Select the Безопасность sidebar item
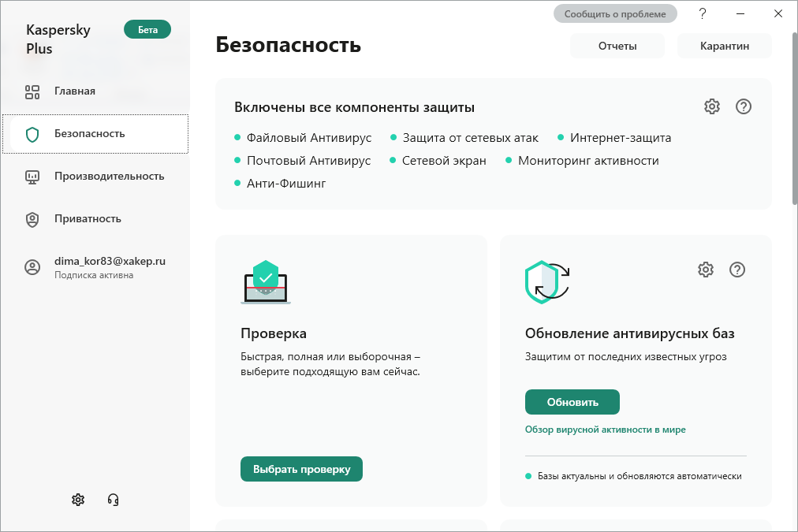Viewport: 798px width, 532px height. (x=95, y=134)
